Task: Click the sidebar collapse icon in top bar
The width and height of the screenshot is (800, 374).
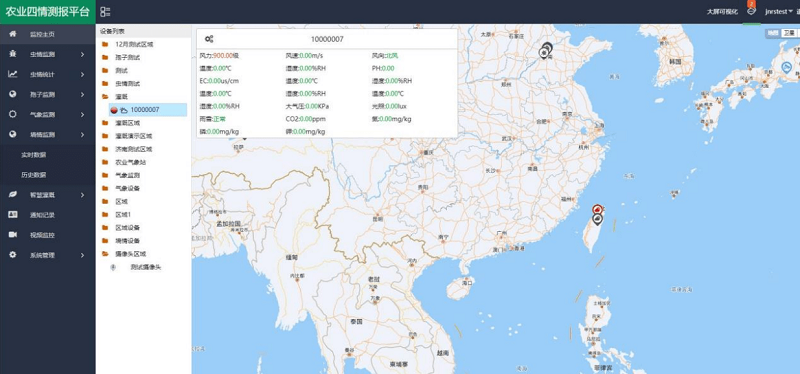Action: 105,12
